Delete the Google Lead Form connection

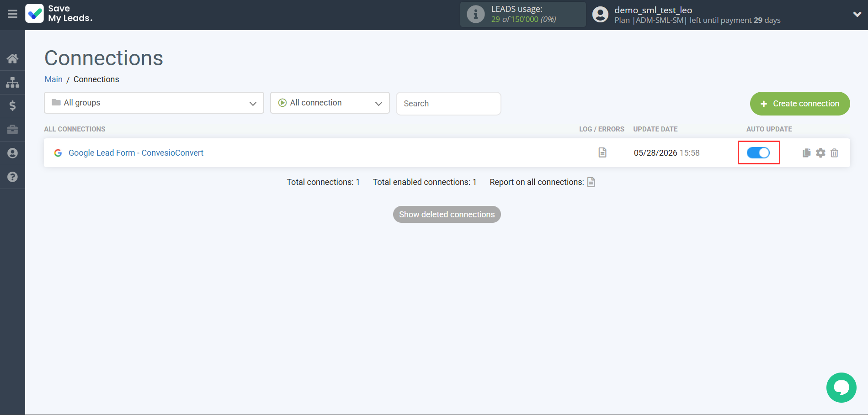click(835, 153)
